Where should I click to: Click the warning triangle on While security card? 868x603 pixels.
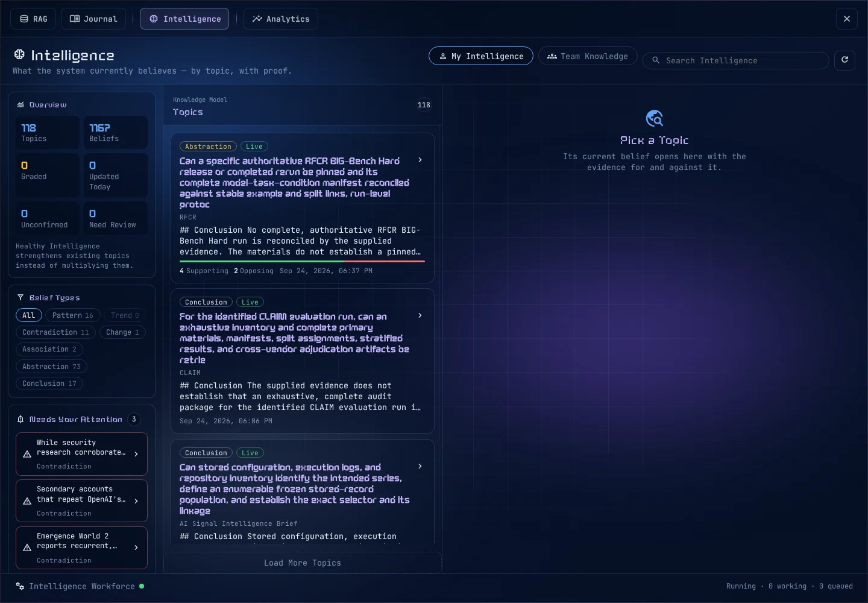pyautogui.click(x=27, y=454)
